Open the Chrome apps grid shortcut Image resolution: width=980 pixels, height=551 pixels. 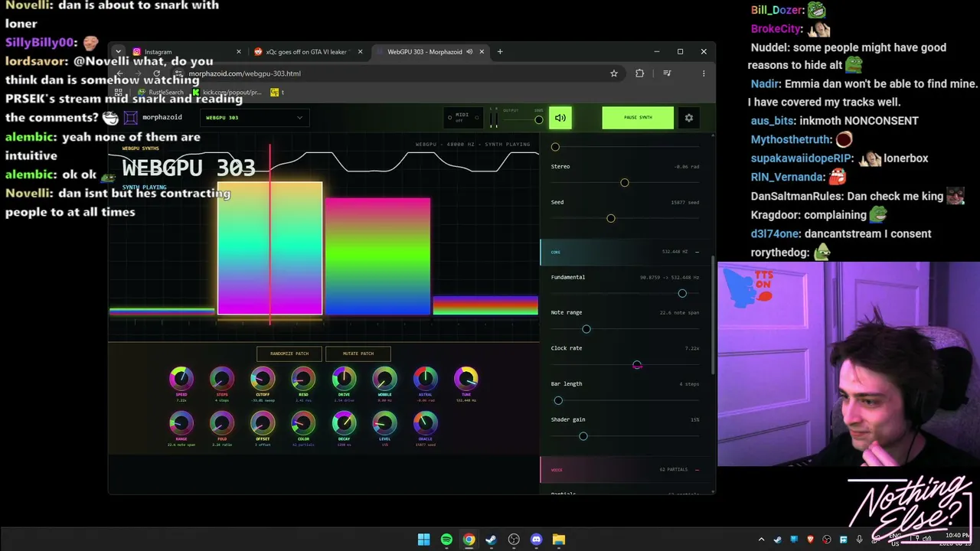[x=119, y=93]
